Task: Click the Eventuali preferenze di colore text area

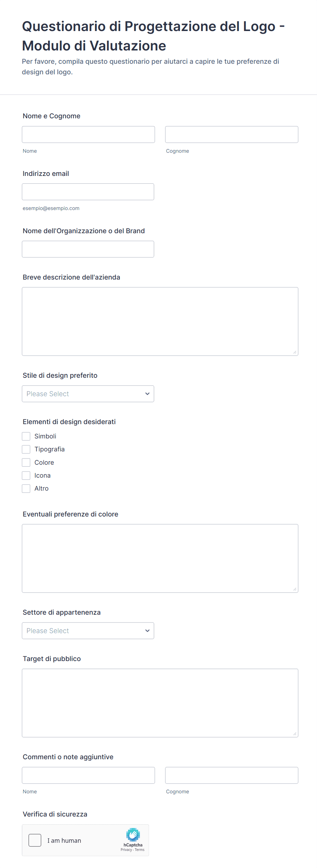Action: click(160, 558)
